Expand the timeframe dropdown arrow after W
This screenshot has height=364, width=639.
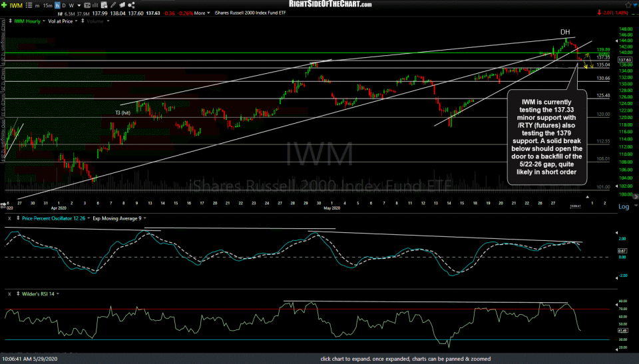[x=79, y=5]
